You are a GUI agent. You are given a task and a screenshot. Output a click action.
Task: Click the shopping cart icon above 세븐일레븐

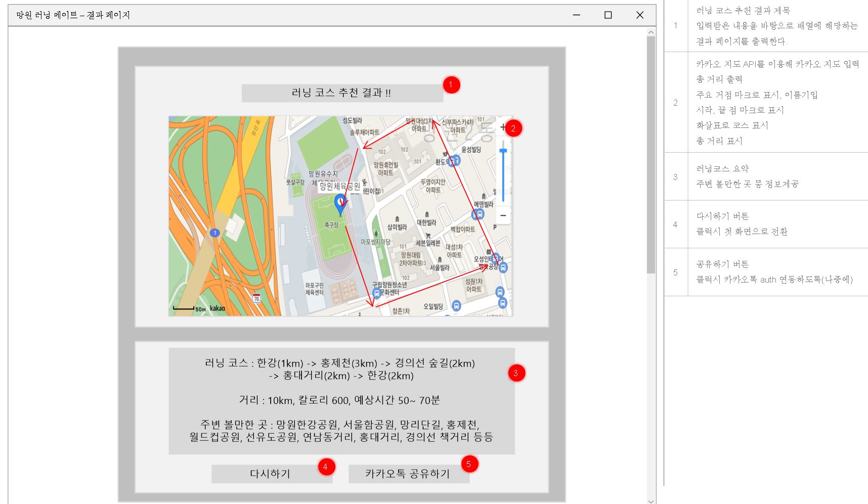[428, 236]
